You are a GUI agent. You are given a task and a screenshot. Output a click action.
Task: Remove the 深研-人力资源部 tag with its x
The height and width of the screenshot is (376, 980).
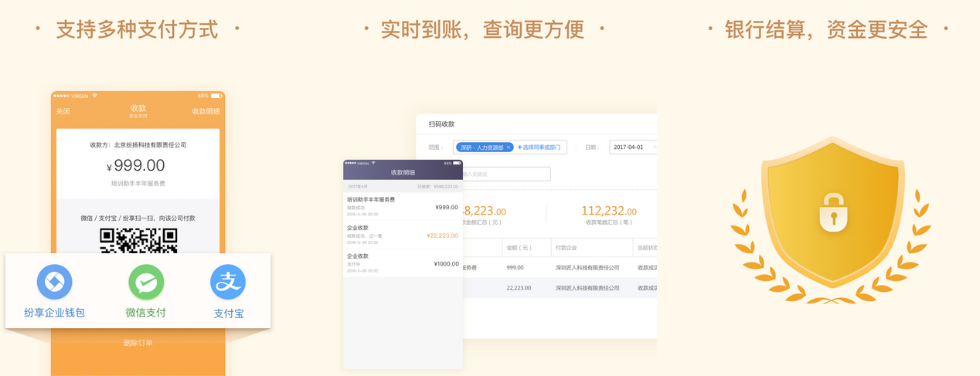pyautogui.click(x=508, y=147)
